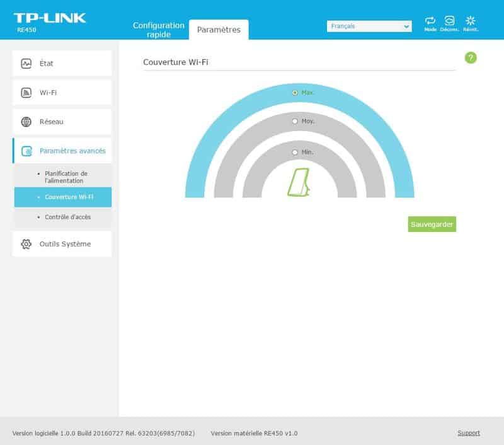Screen dimensions: 504x445
Task: Select the Max. coverage radio button
Action: click(295, 93)
